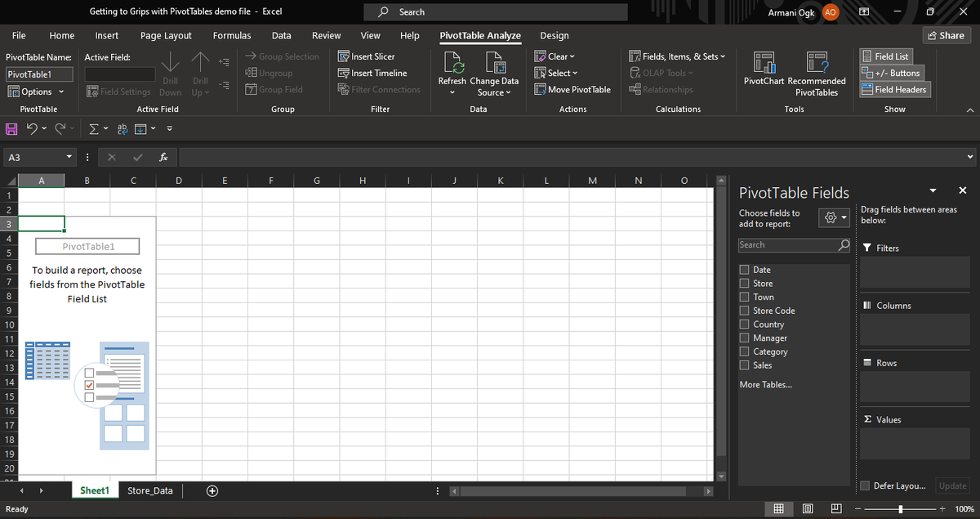Expand the Select dropdown in Actions
Viewport: 980px width, 519px height.
tap(557, 73)
